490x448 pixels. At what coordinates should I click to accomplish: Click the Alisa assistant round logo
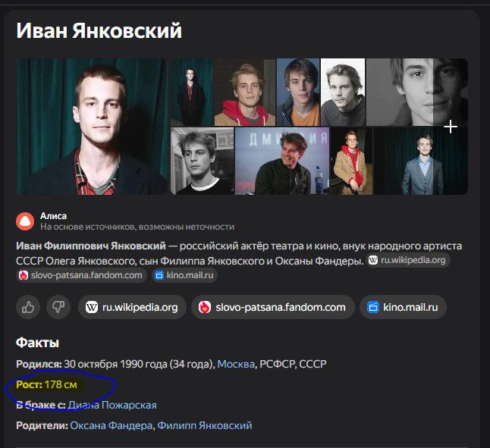(25, 221)
